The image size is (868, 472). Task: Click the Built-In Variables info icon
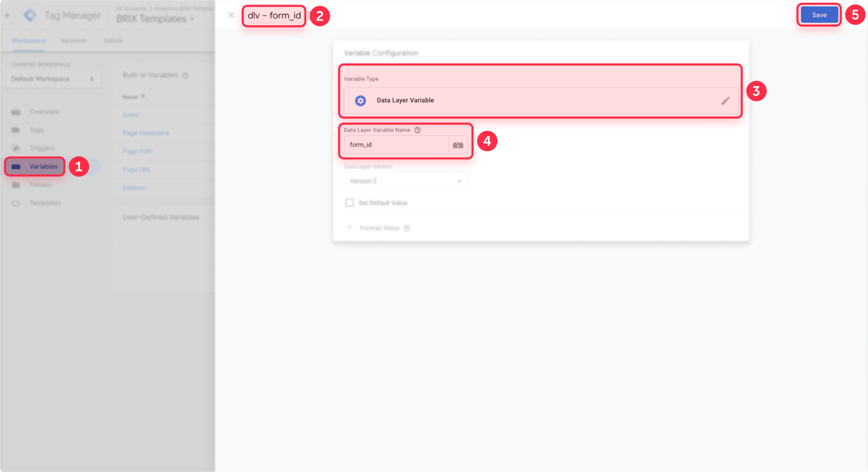point(185,75)
